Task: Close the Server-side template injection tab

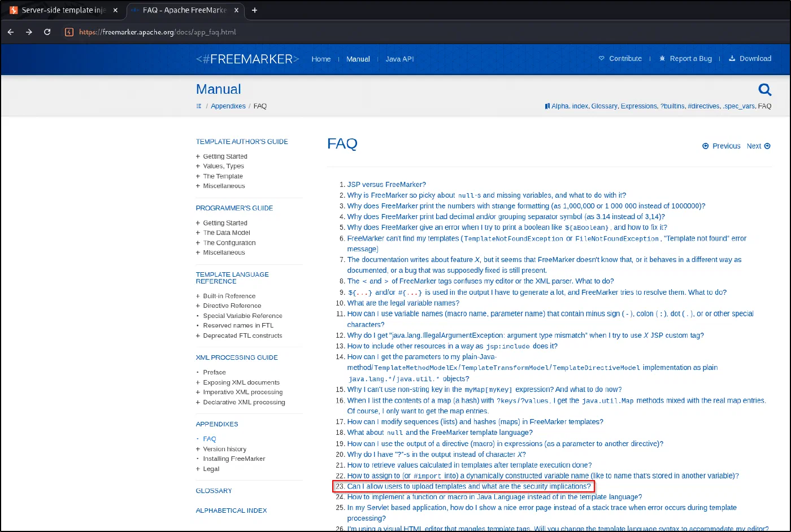Action: (x=115, y=10)
